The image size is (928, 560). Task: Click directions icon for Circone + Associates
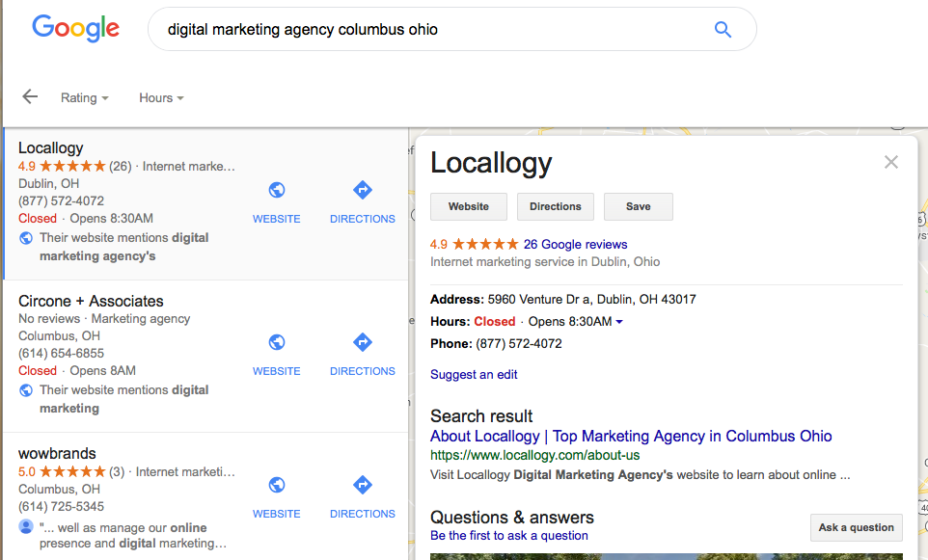(x=363, y=342)
